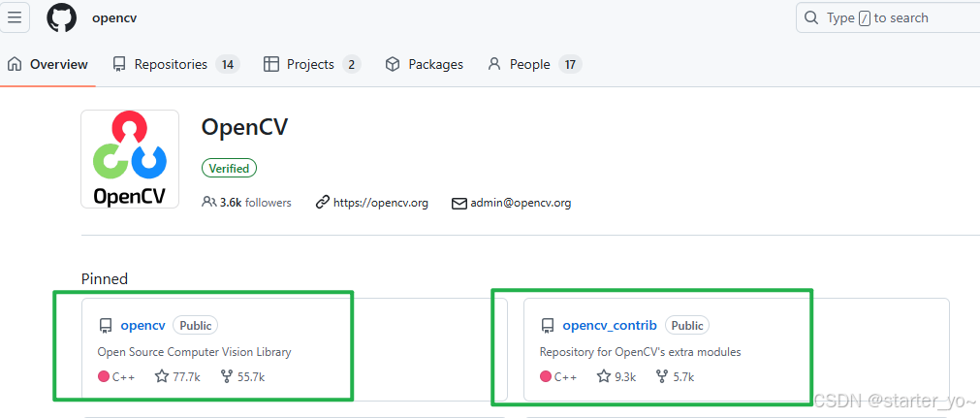Open the hamburger navigation menu

point(15,16)
